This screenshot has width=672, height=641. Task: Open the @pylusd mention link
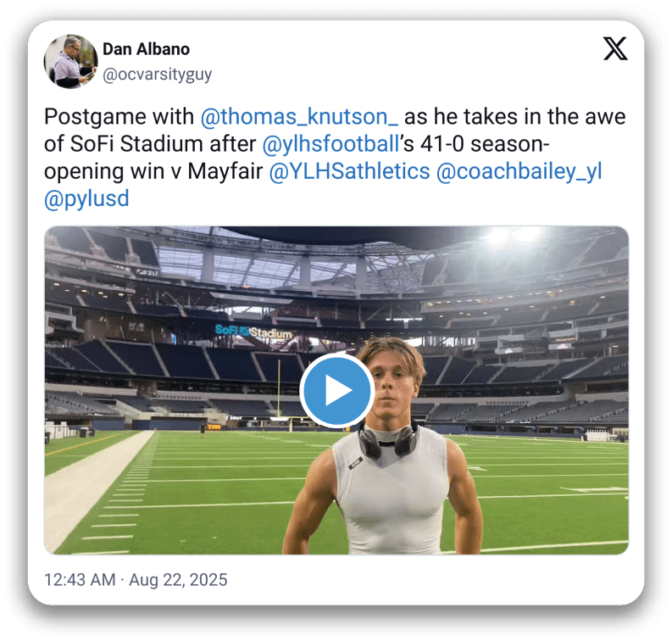point(86,200)
